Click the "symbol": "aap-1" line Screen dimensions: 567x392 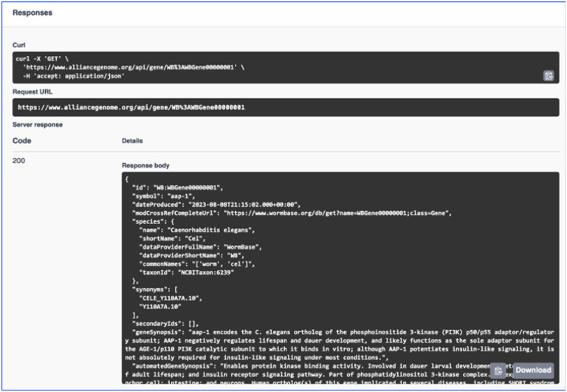(166, 196)
